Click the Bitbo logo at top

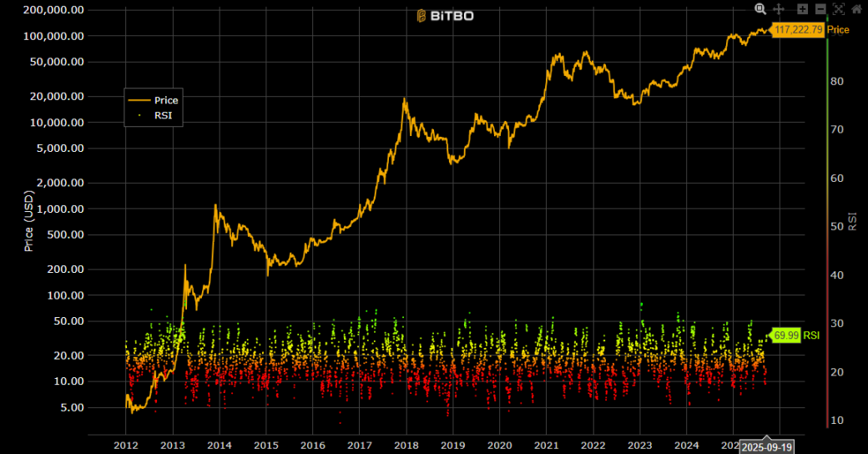point(445,15)
